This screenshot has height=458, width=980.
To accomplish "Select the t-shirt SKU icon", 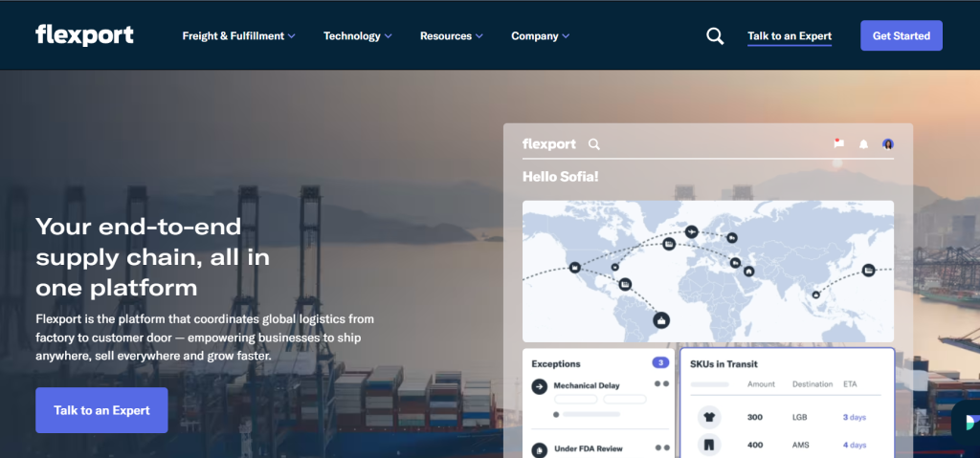I will [709, 418].
